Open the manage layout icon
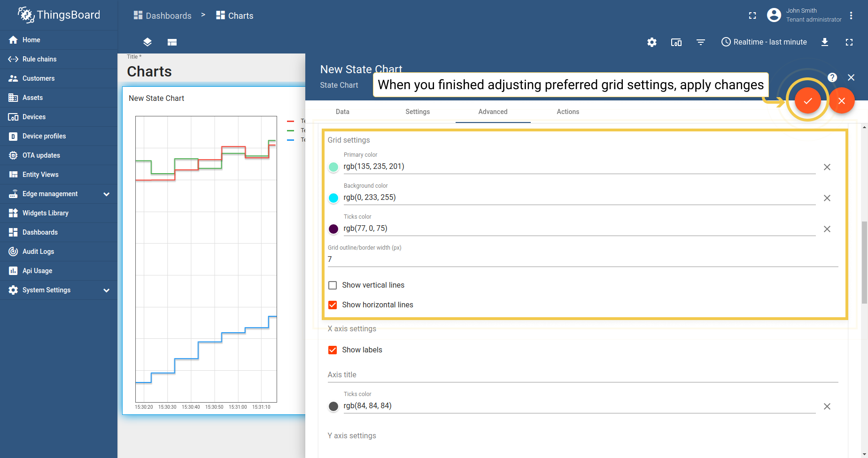This screenshot has width=868, height=458. click(172, 42)
